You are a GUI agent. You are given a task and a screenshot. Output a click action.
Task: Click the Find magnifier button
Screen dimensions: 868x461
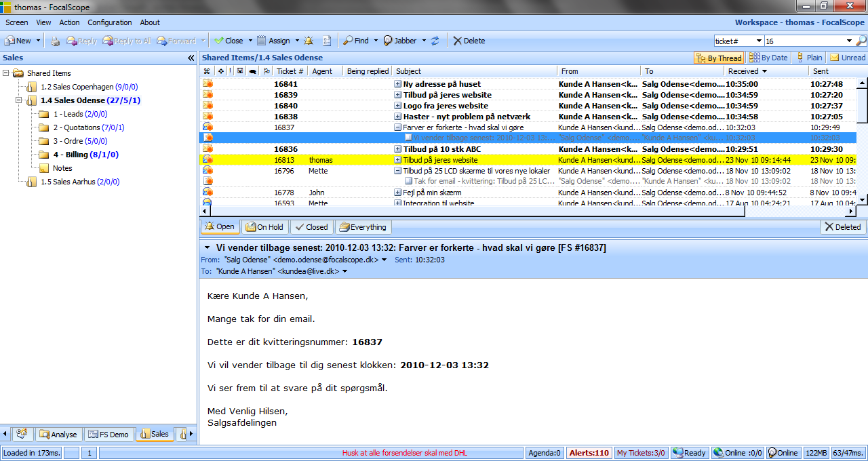point(356,41)
